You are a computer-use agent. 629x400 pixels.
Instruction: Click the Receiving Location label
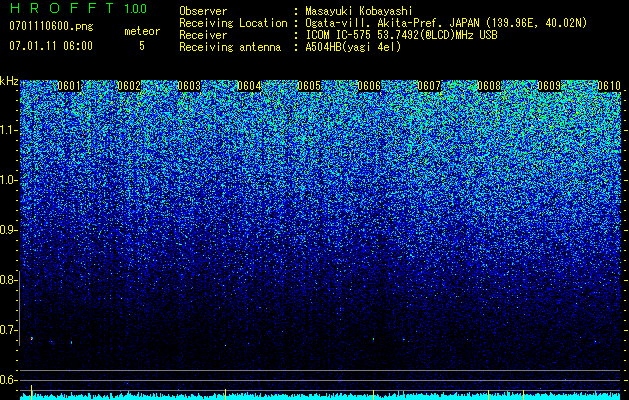tap(233, 24)
